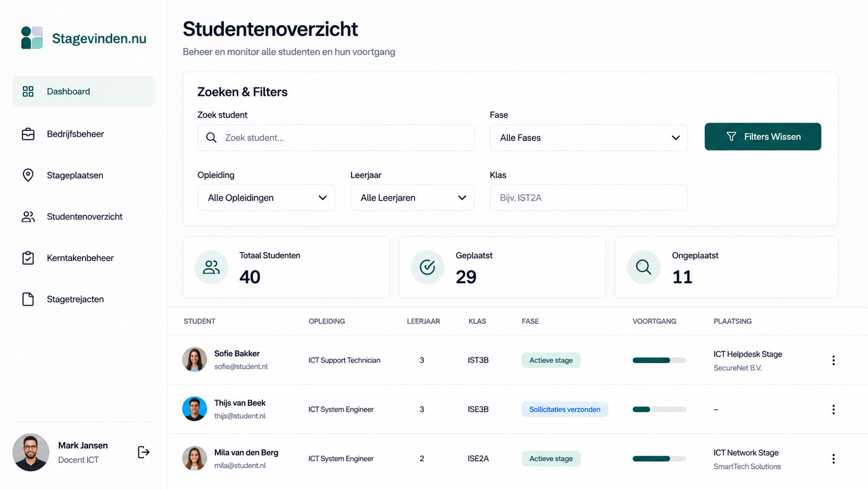Screen dimensions: 868x489
Task: Open the Alle Leerjaren dropdown
Action: click(412, 197)
